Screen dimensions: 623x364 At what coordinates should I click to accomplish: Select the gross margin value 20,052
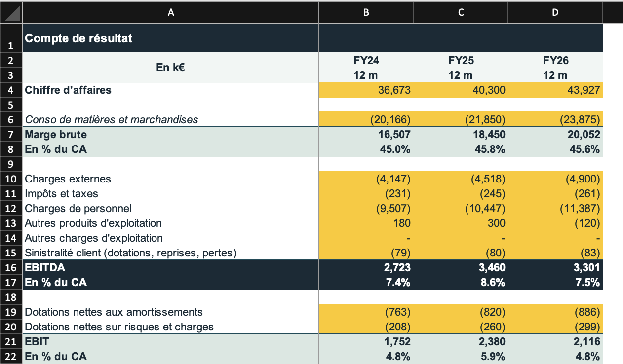tap(555, 135)
